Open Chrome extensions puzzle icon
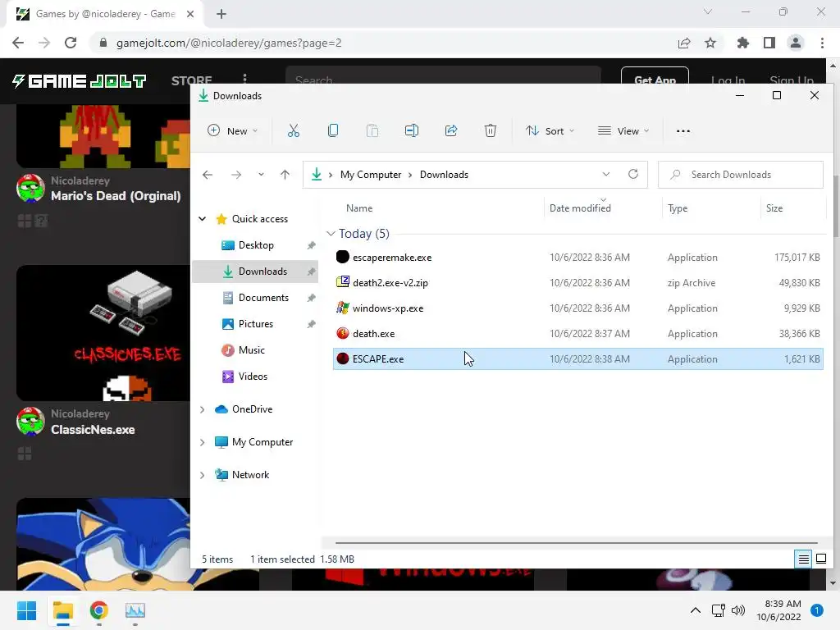Screen dimensions: 840x630 coord(742,43)
